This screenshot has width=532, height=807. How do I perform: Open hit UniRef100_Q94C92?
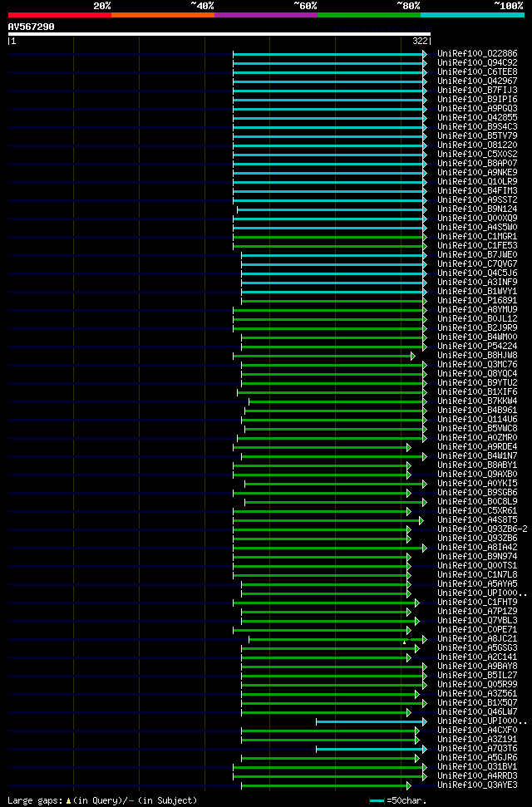(477, 63)
